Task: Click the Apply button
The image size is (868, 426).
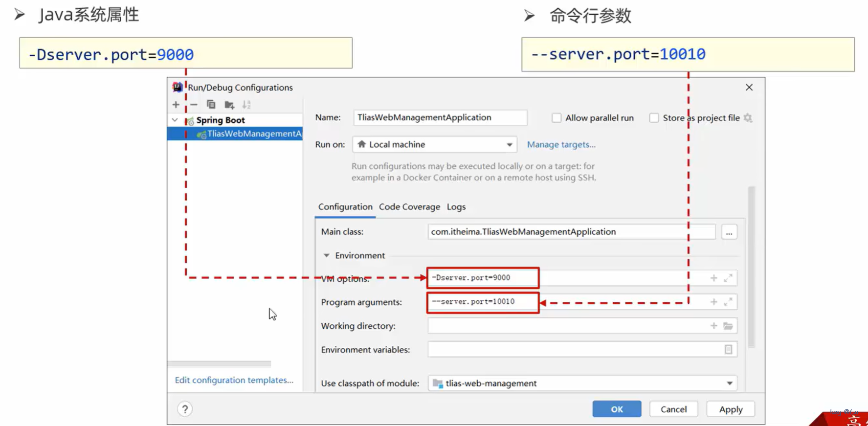Action: pos(731,409)
